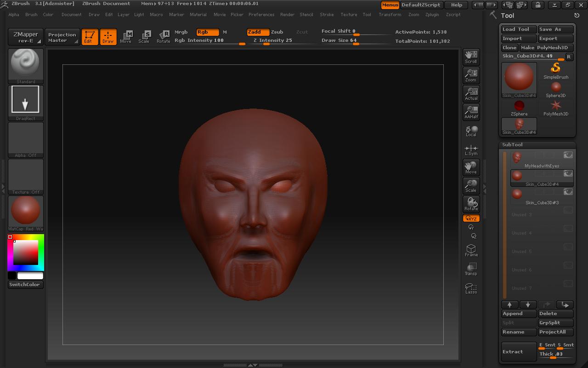Viewport: 588px width, 368px height.
Task: Enable Zsub sculpting mode
Action: coord(277,32)
